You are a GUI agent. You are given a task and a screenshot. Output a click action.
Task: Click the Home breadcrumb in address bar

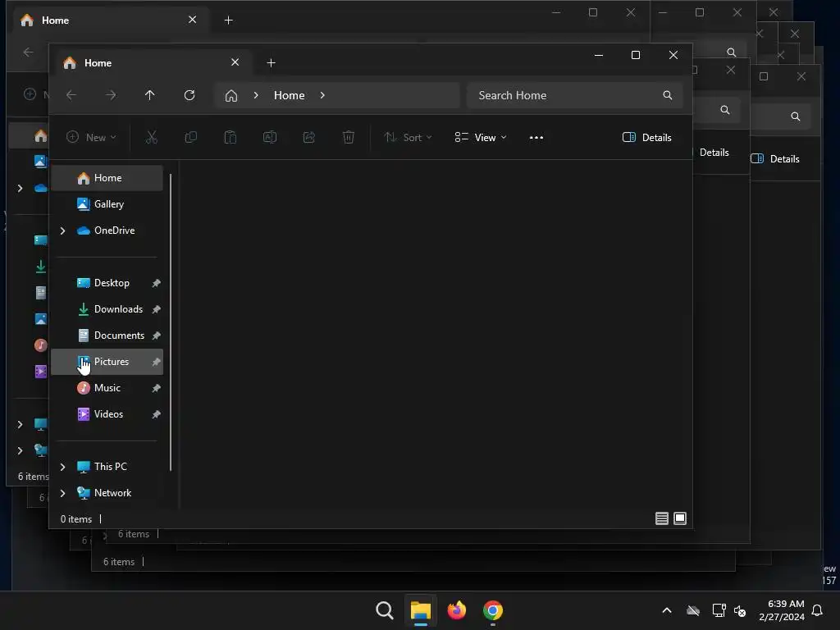pos(290,95)
